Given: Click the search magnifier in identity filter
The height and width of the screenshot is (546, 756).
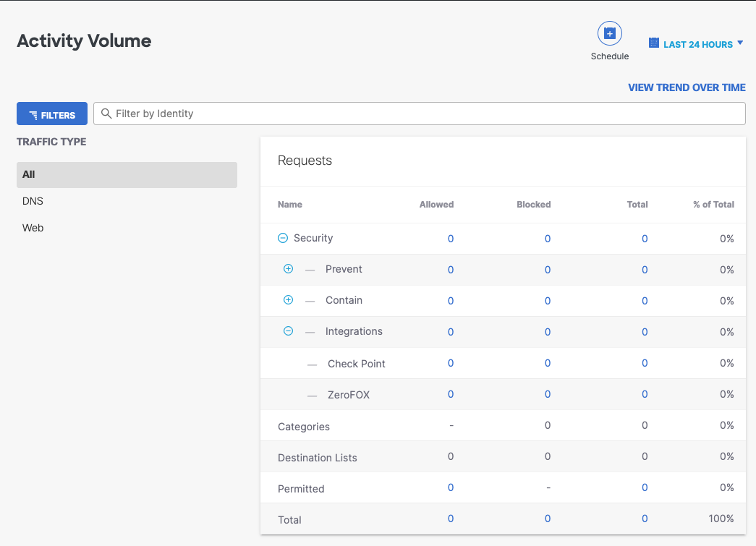Looking at the screenshot, I should (106, 114).
